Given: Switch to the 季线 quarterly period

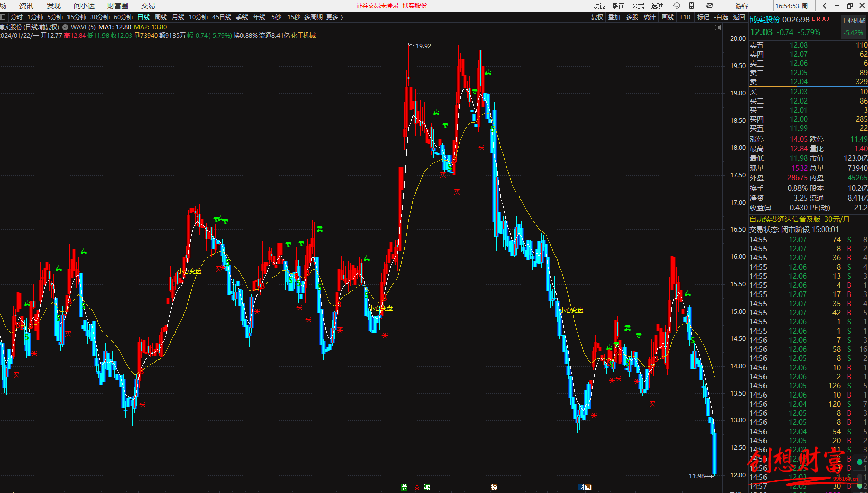Looking at the screenshot, I should [242, 17].
